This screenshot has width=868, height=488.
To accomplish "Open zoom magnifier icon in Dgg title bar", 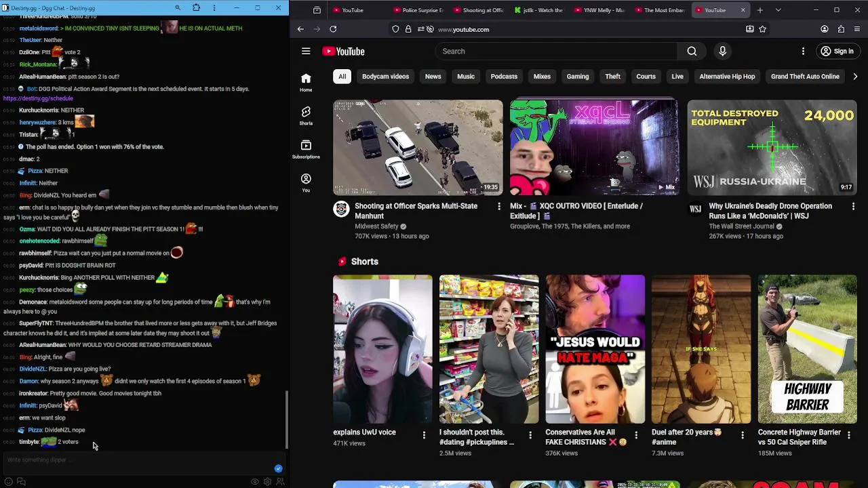I will [178, 8].
